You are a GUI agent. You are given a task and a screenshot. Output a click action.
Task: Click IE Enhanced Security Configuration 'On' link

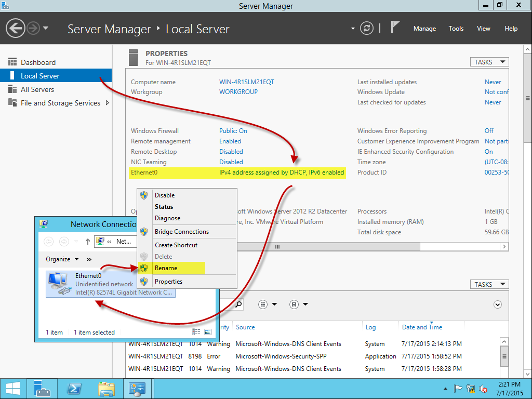(488, 152)
